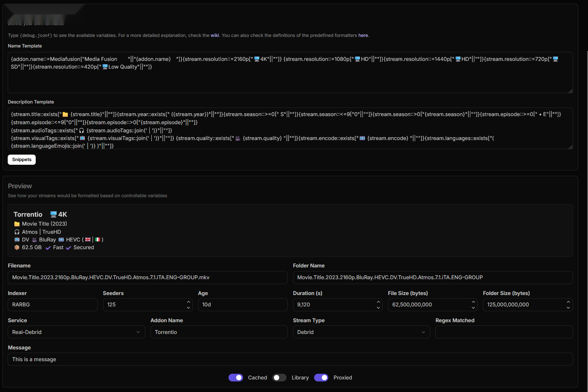The image size is (588, 392).
Task: Click the UK flag icon in preview
Action: 88,240
